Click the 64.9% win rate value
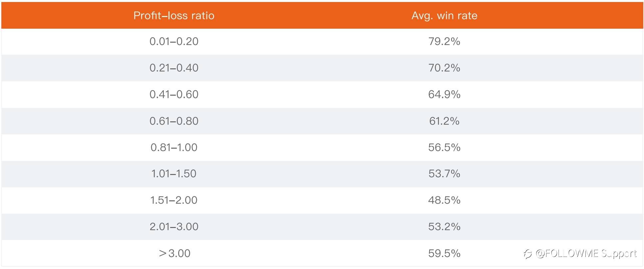Viewport: 644px width, 269px height. pos(444,94)
